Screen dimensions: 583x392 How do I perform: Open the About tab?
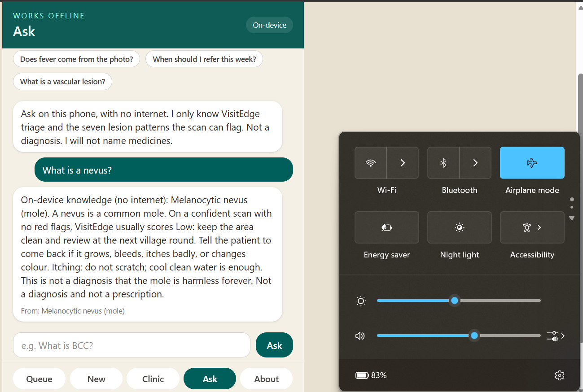point(267,379)
